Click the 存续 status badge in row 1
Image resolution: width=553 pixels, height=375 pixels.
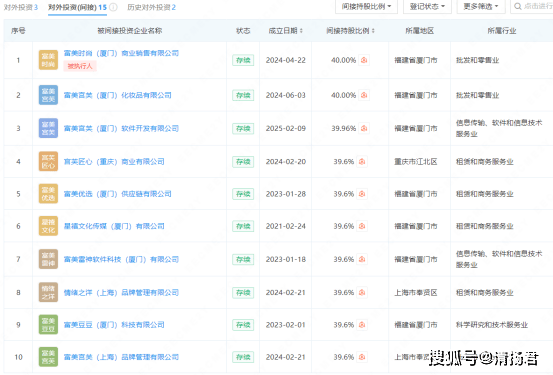click(243, 60)
